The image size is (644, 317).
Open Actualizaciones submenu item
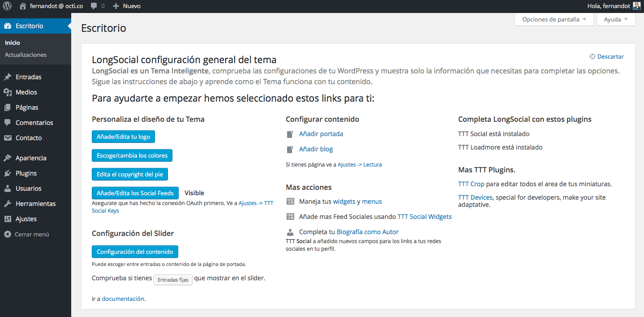click(x=26, y=55)
